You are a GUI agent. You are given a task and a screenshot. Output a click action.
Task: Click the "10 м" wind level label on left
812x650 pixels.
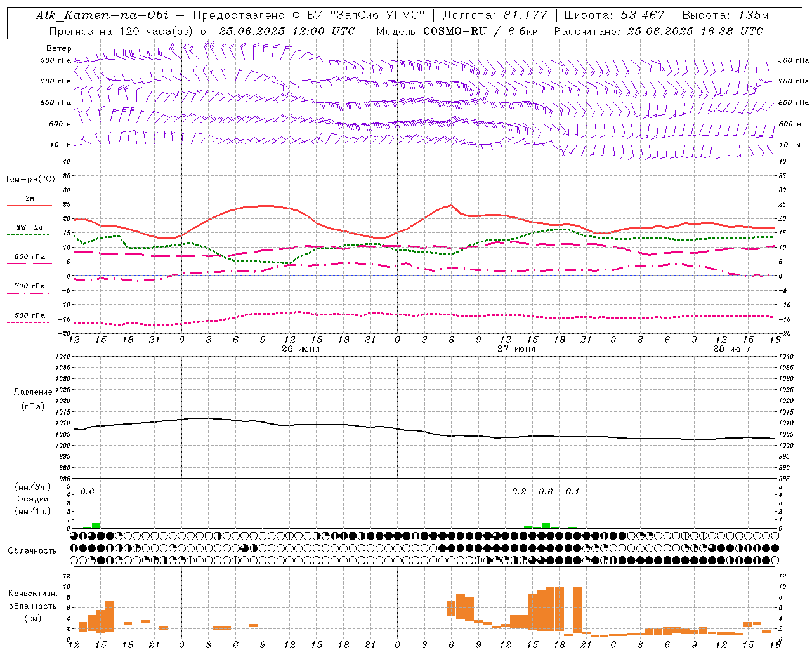click(x=62, y=145)
